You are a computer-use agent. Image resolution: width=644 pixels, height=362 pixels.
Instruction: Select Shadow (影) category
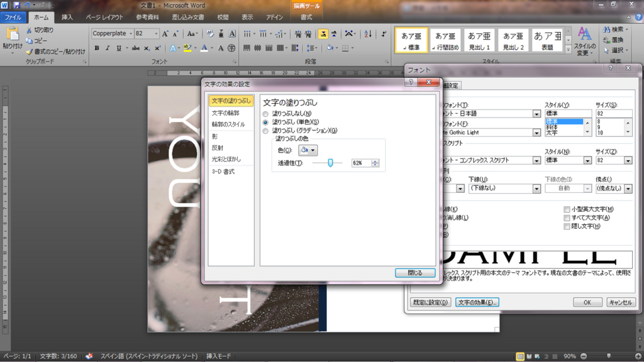pyautogui.click(x=231, y=136)
